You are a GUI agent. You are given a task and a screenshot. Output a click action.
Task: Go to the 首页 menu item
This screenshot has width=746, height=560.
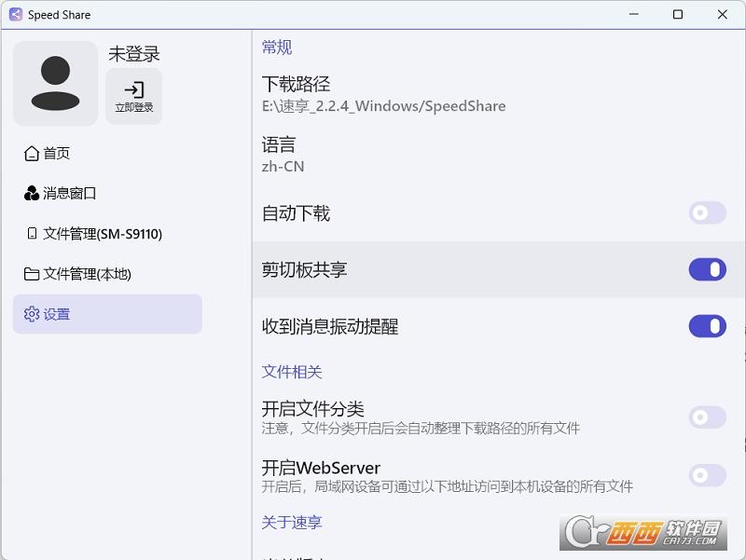(57, 154)
